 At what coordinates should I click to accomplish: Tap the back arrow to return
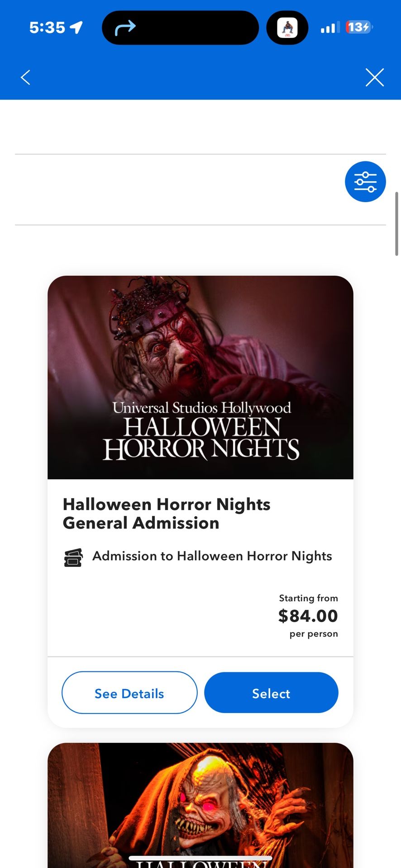coord(25,77)
